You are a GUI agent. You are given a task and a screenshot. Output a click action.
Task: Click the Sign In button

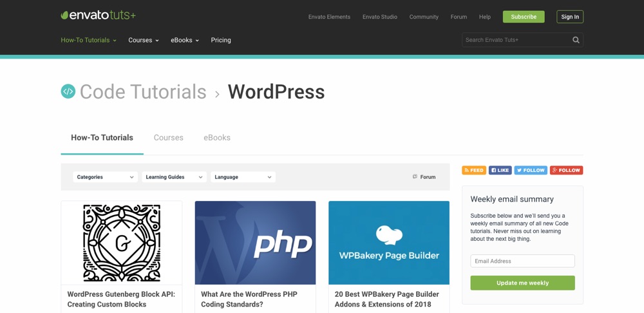(570, 17)
